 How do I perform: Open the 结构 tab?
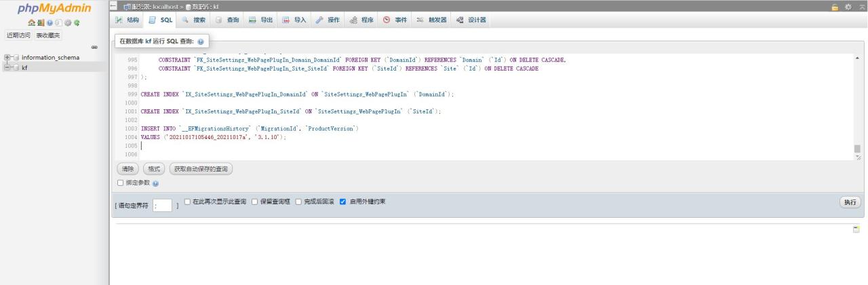pyautogui.click(x=127, y=20)
